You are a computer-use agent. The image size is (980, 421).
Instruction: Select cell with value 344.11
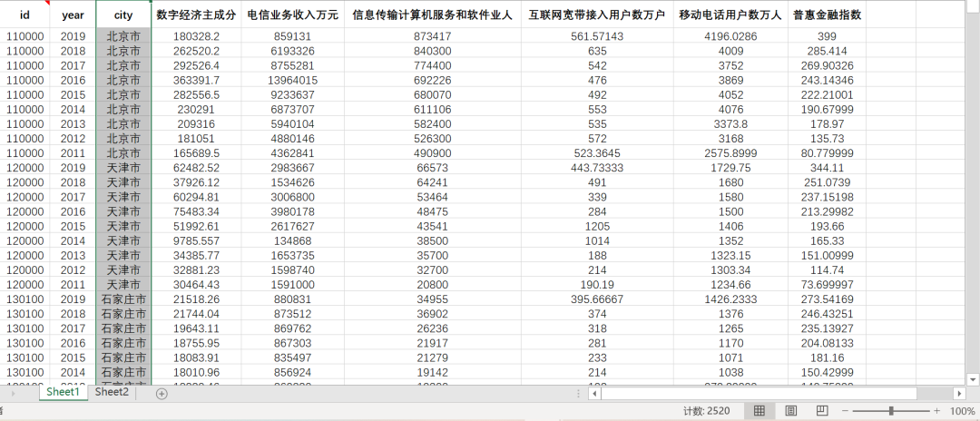click(x=827, y=167)
